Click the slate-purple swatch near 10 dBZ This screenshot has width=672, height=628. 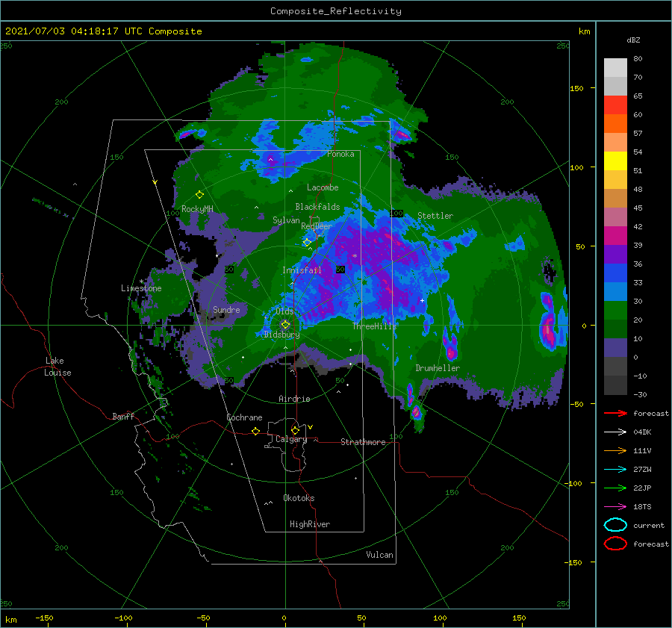pos(615,348)
